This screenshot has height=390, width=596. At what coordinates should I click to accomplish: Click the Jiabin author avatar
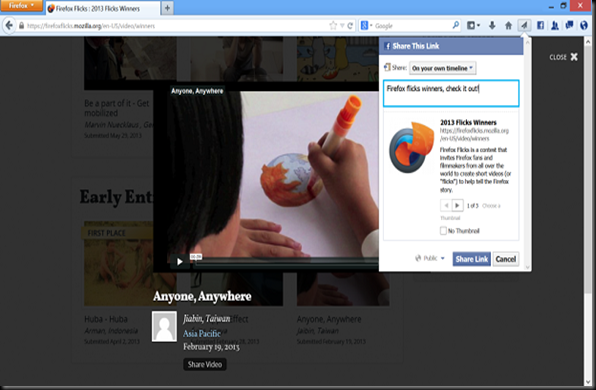[x=164, y=327]
